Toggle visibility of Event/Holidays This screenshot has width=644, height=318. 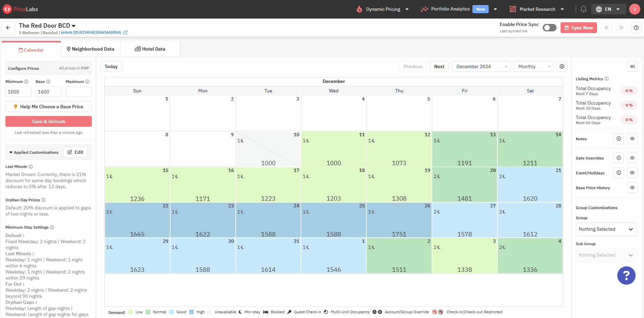[632, 173]
